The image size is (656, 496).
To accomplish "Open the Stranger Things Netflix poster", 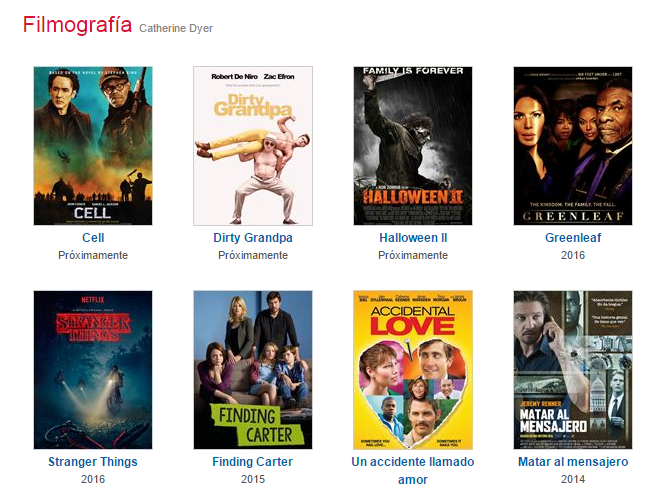I will tap(93, 370).
